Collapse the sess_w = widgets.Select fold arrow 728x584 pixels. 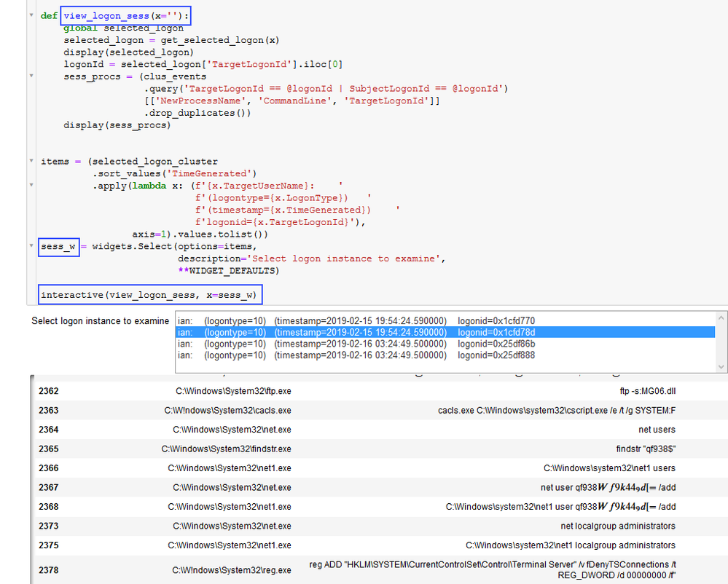[x=31, y=246]
